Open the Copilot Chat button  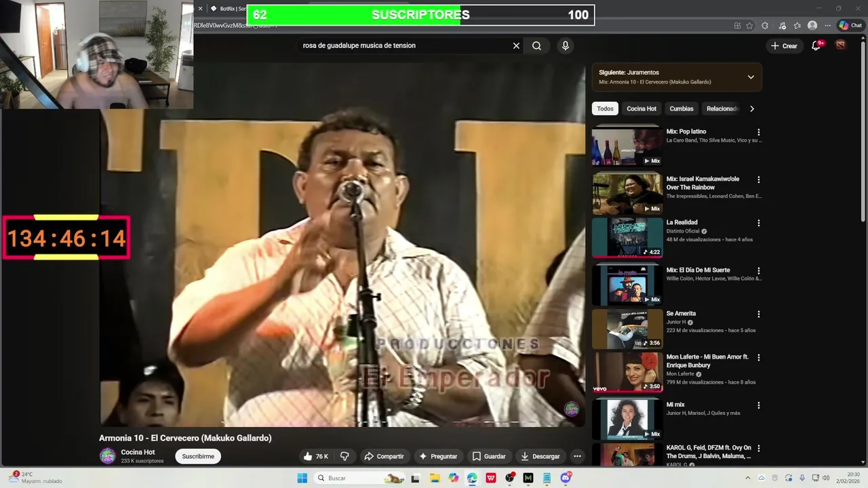(x=850, y=26)
